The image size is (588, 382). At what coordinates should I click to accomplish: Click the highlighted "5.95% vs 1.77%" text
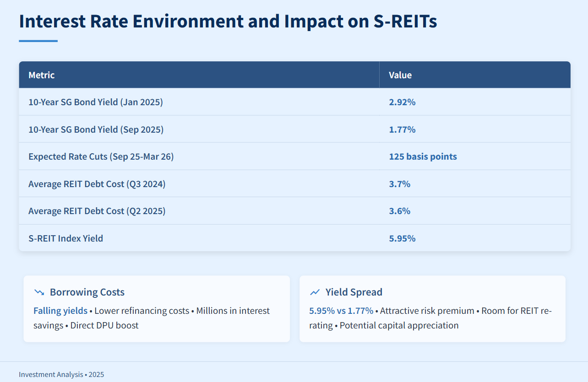tap(341, 311)
